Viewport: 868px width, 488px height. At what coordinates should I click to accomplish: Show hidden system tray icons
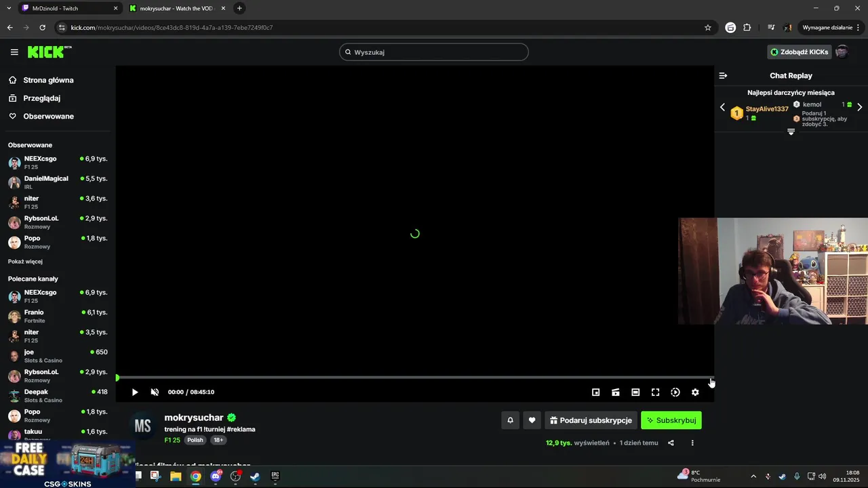click(x=753, y=476)
